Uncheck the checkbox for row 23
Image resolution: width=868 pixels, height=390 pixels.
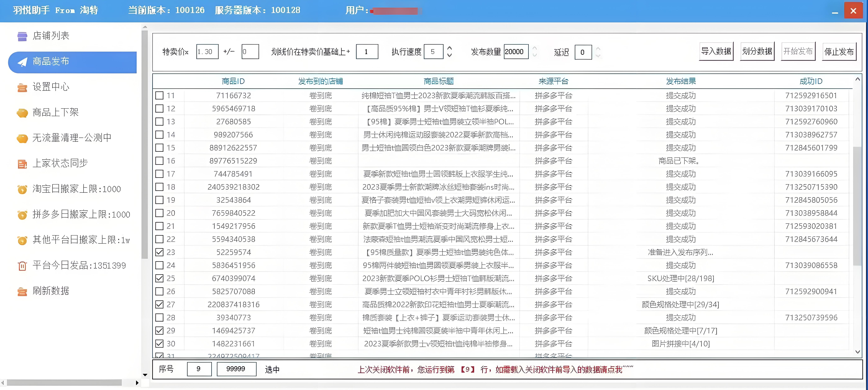159,252
